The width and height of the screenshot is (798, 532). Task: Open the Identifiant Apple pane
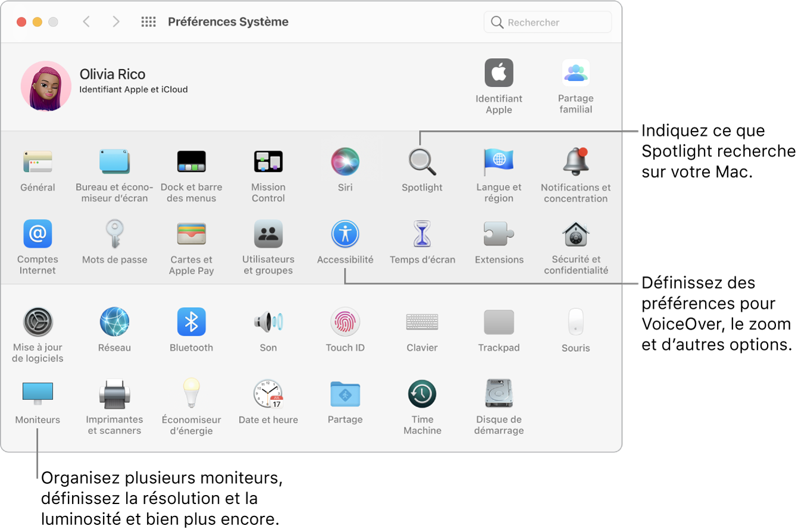tap(499, 73)
